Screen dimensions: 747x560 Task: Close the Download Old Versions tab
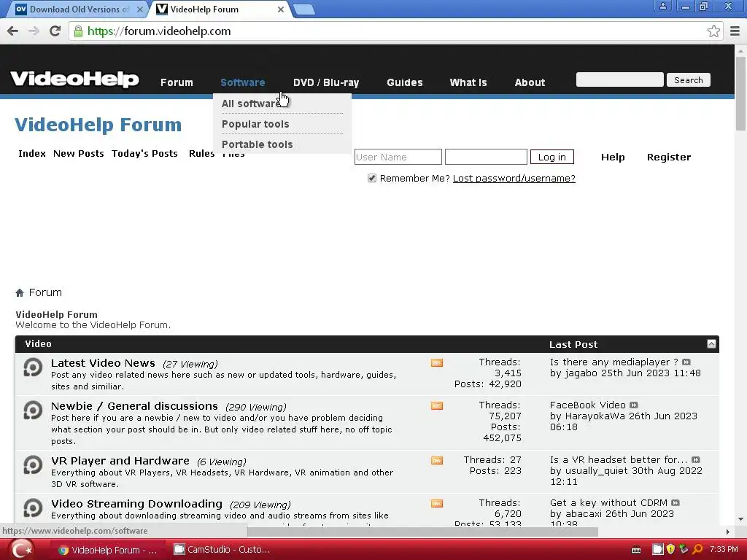[x=139, y=9]
